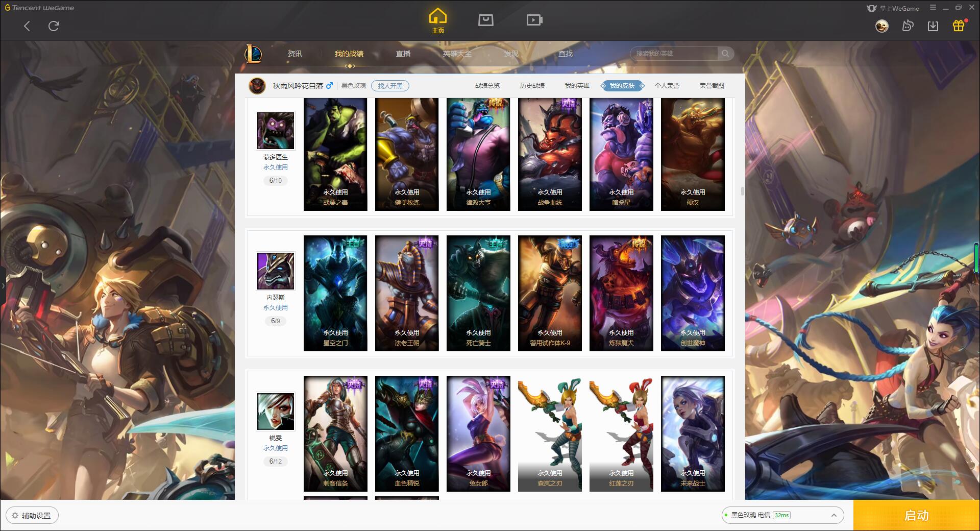This screenshot has height=531, width=980.
Task: Click the 掌上WeGame link
Action: pyautogui.click(x=893, y=8)
